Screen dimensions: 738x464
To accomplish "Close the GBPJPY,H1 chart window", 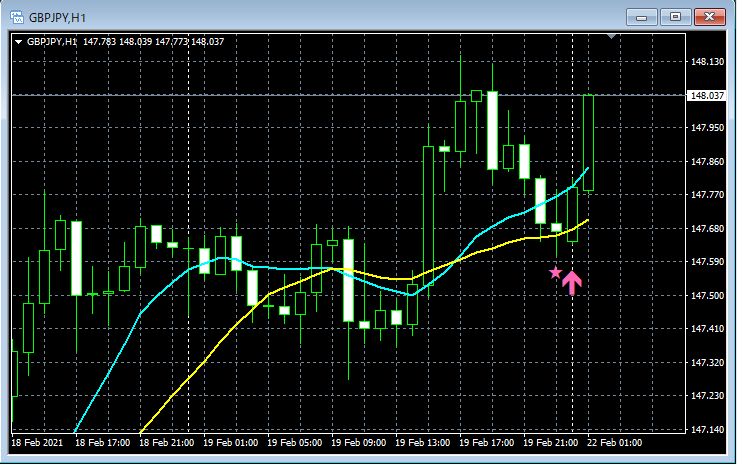I will pyautogui.click(x=710, y=17).
